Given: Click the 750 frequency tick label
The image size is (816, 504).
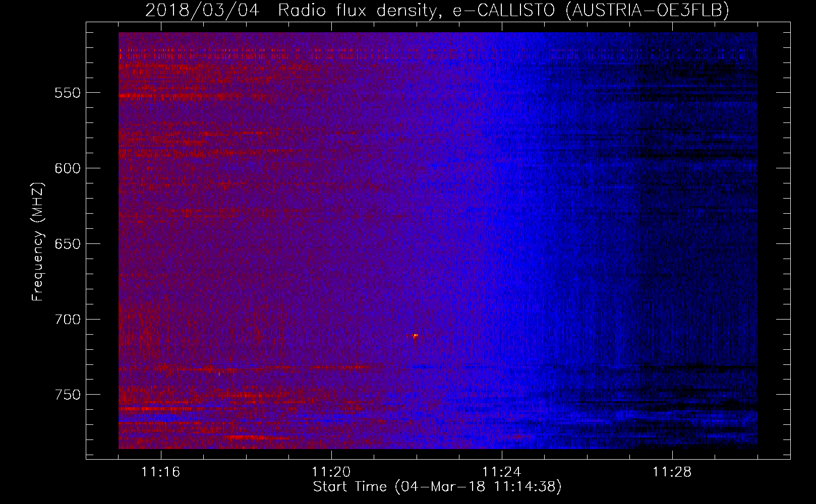Looking at the screenshot, I should pyautogui.click(x=67, y=395).
